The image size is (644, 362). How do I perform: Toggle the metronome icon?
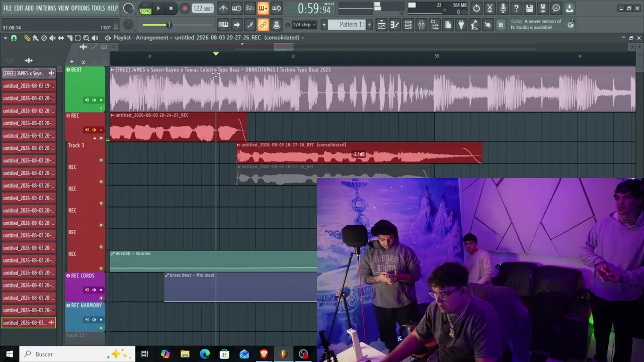[223, 8]
